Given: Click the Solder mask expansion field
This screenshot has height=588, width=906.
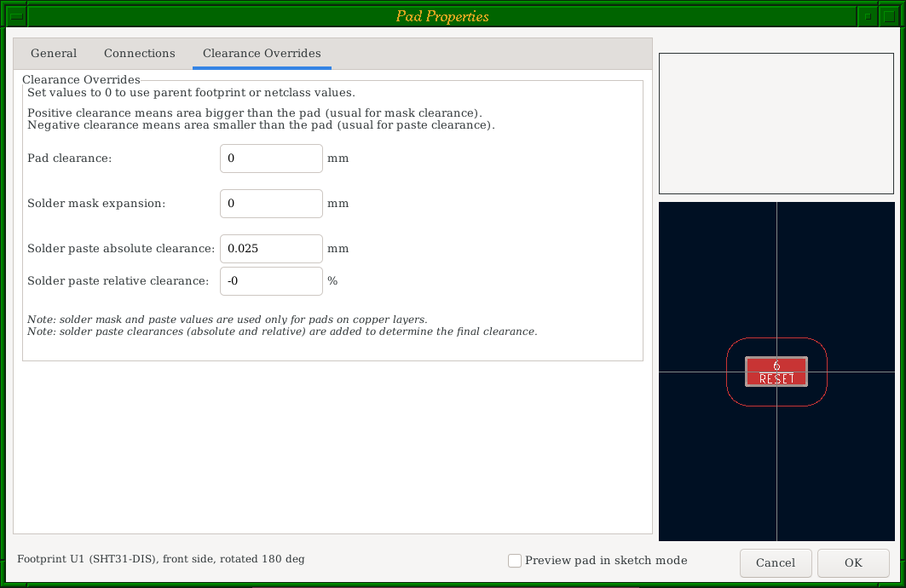Looking at the screenshot, I should 271,204.
